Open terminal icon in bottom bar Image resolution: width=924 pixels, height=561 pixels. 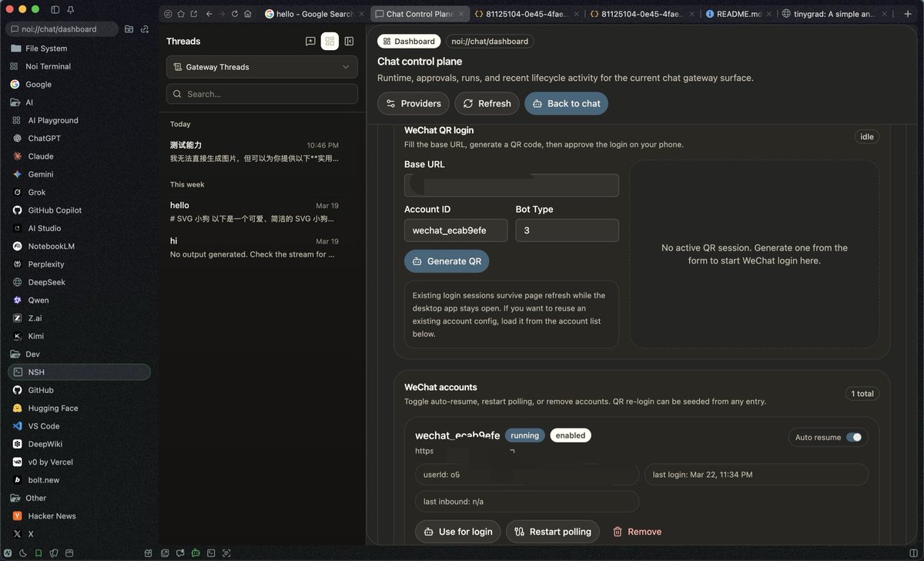211,553
